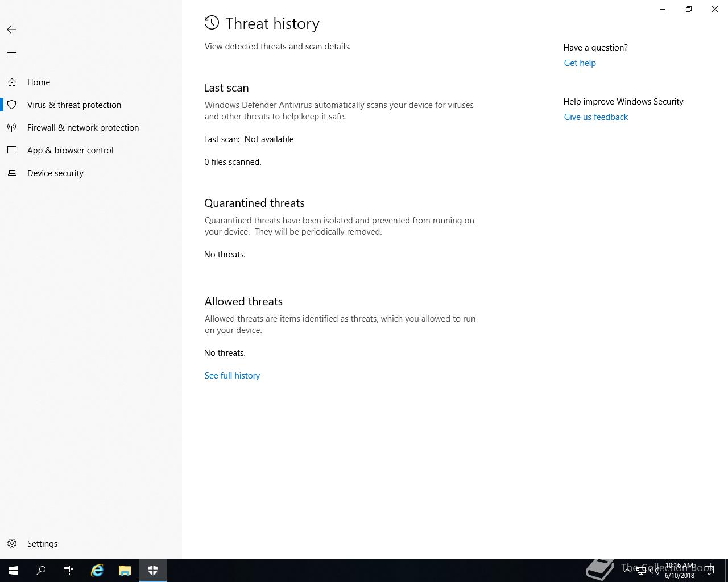Launch Internet Explorer from taskbar

97,571
